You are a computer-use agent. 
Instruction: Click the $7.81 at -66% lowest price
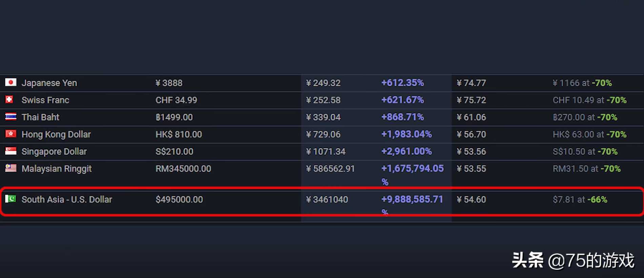pos(580,200)
